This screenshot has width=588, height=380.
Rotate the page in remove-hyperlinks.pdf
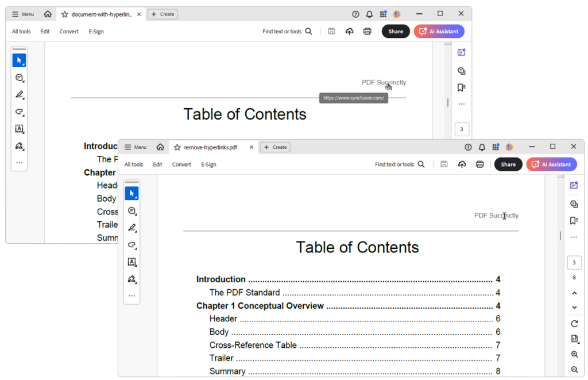click(574, 323)
